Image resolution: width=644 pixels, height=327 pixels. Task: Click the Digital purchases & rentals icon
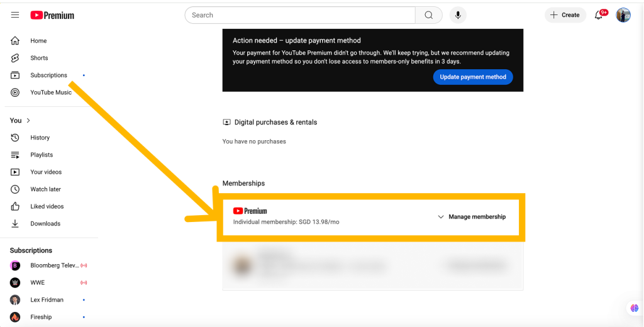click(226, 123)
